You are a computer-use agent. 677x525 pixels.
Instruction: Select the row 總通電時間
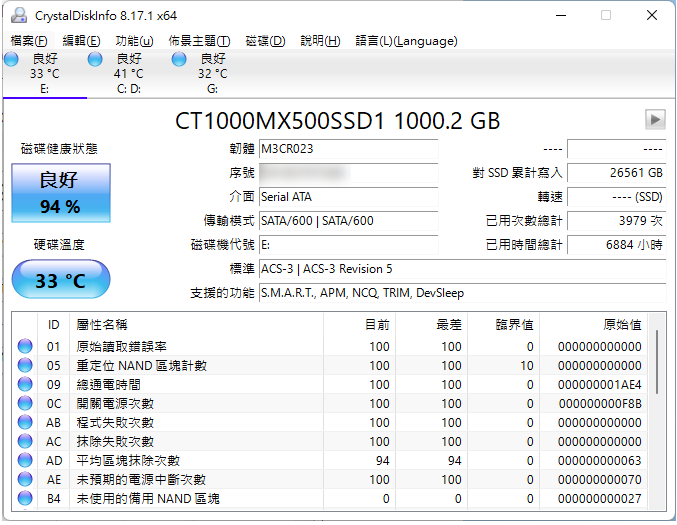(x=330, y=384)
